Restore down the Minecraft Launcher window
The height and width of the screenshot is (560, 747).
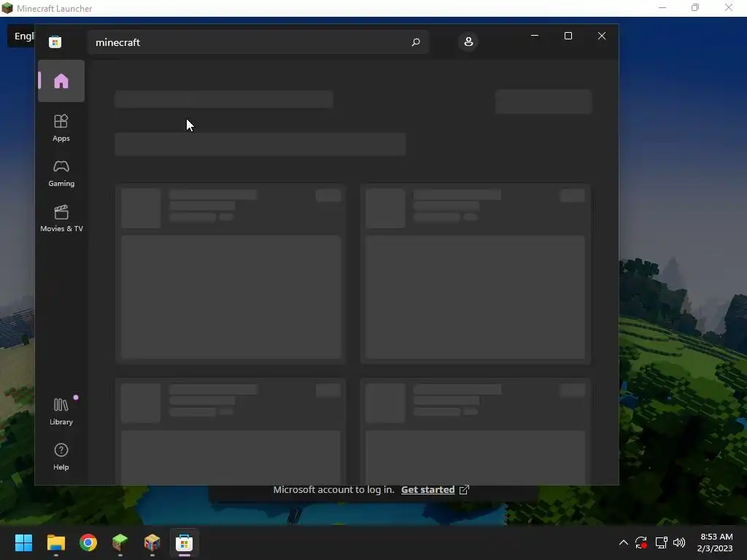click(695, 7)
